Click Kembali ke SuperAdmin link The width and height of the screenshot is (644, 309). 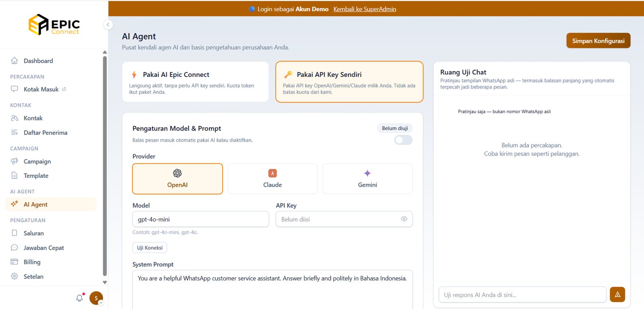365,9
